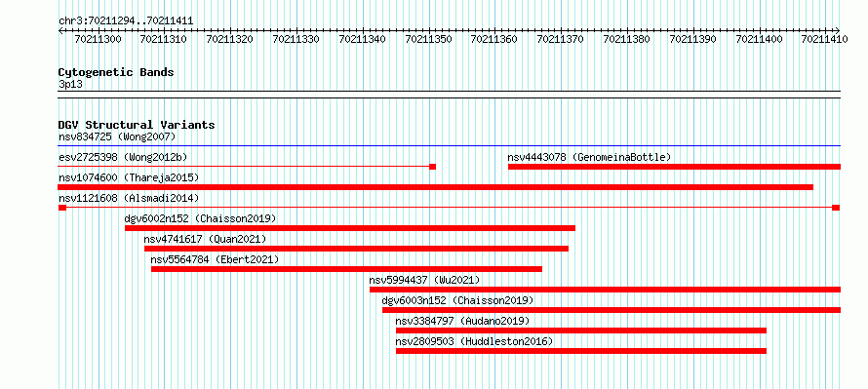Click ruler position 70211360

point(494,39)
